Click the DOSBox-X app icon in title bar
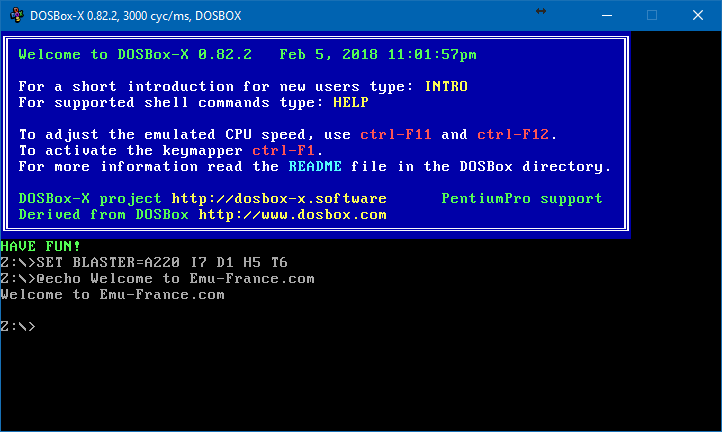Viewport: 722px width, 432px height. pos(17,15)
